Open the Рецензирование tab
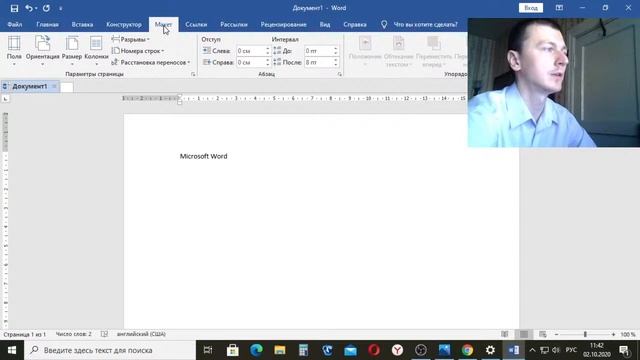Screen dimensions: 640x360 click(283, 24)
